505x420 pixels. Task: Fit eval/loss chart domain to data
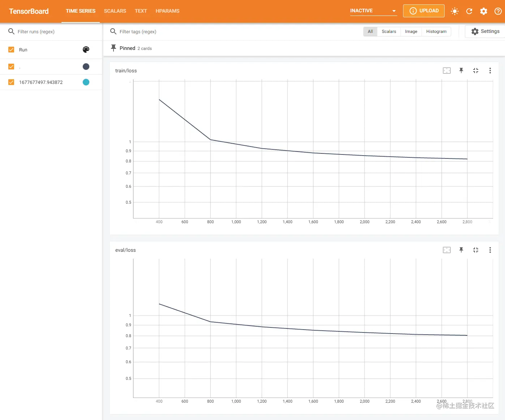click(447, 250)
